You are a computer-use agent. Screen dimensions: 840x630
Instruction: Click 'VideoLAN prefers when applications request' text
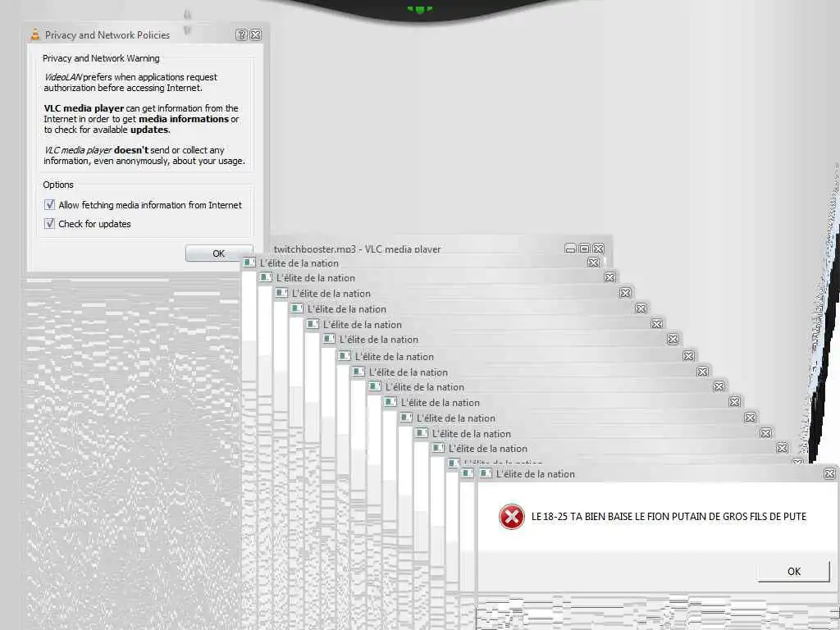130,77
